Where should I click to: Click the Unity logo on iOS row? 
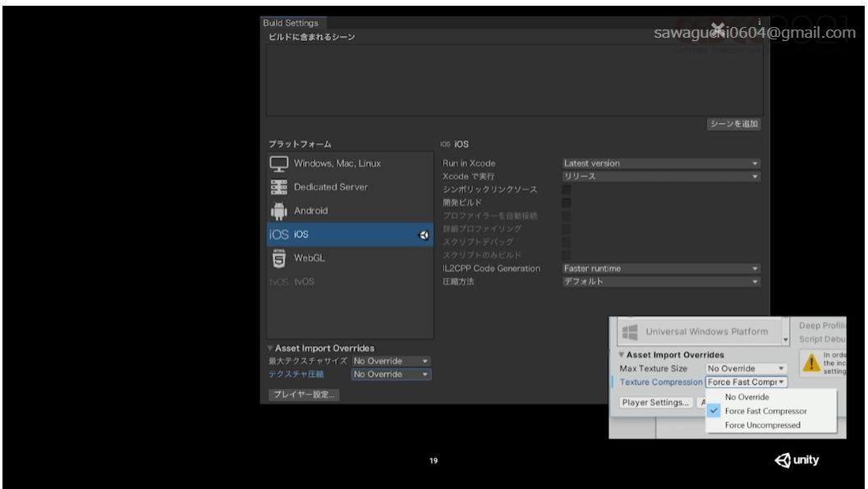point(424,235)
